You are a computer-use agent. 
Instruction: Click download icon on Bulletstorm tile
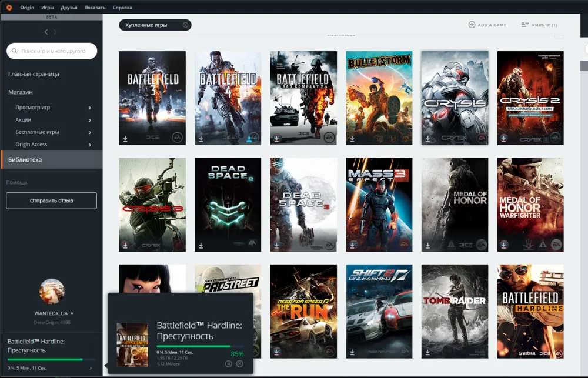352,139
